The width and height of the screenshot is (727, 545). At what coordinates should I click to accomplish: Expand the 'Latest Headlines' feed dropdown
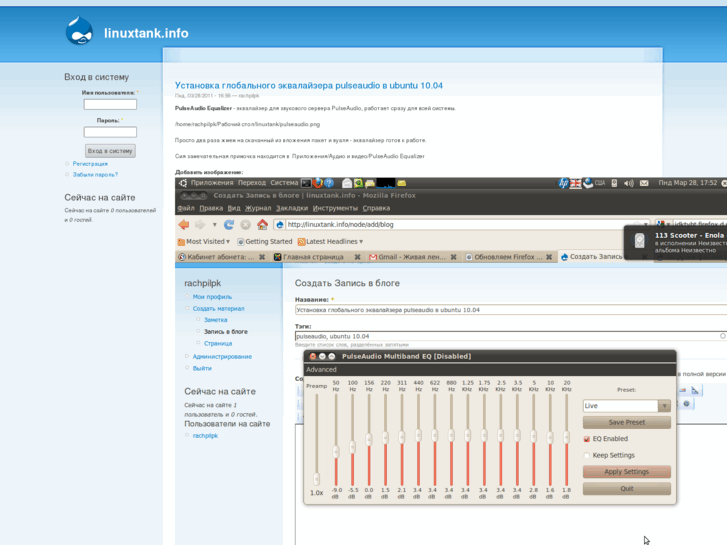(x=330, y=242)
